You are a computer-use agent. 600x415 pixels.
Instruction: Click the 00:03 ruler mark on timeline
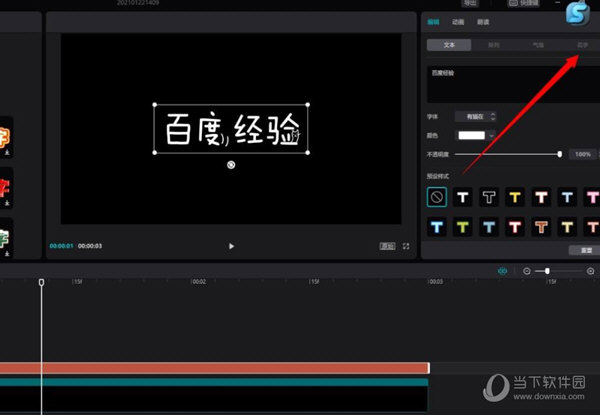click(x=436, y=282)
